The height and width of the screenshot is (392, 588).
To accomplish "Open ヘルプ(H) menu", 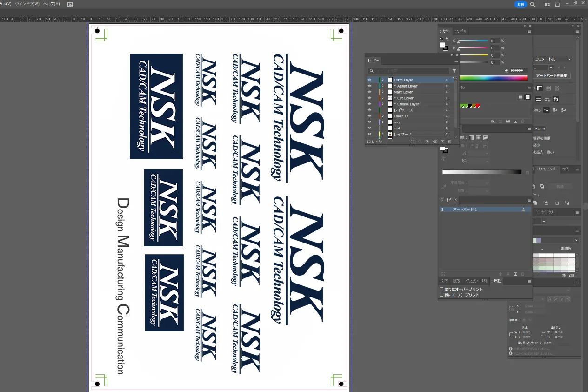I will (x=51, y=4).
